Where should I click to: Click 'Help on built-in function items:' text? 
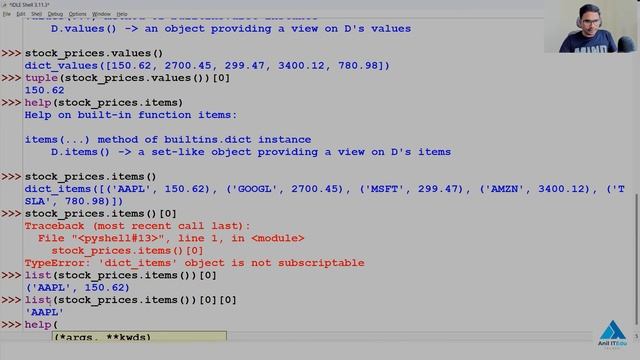(131, 115)
